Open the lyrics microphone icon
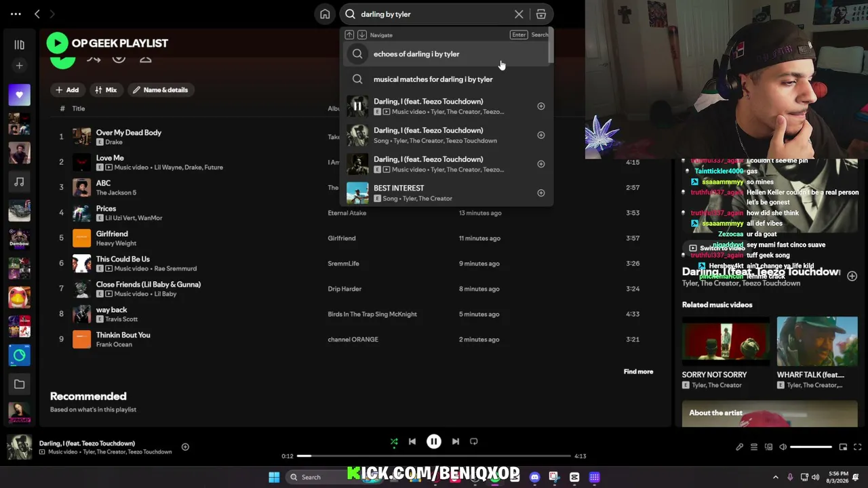Screen dimensions: 868x488 [739, 447]
